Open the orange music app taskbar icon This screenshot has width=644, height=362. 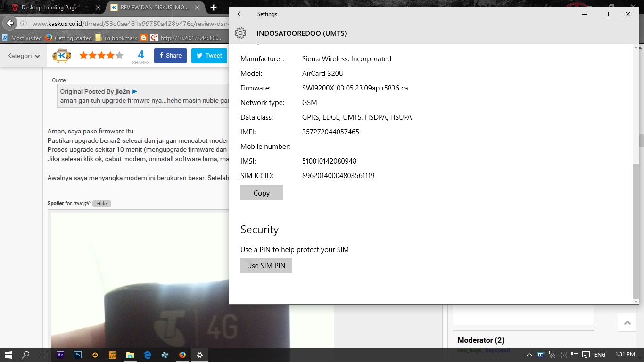point(112,355)
